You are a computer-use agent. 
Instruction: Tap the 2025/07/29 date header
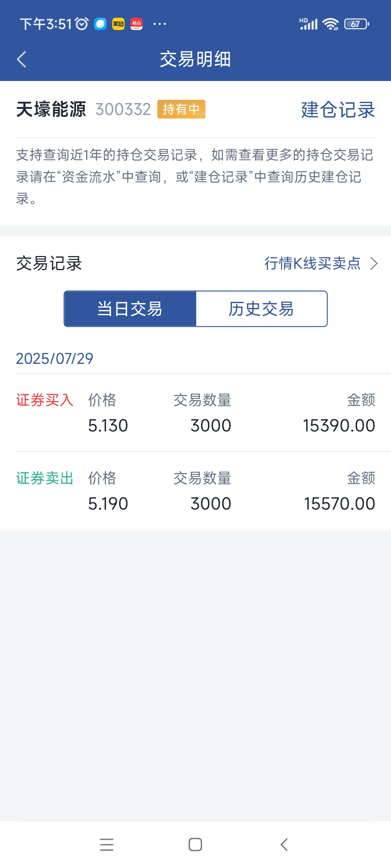coord(55,358)
